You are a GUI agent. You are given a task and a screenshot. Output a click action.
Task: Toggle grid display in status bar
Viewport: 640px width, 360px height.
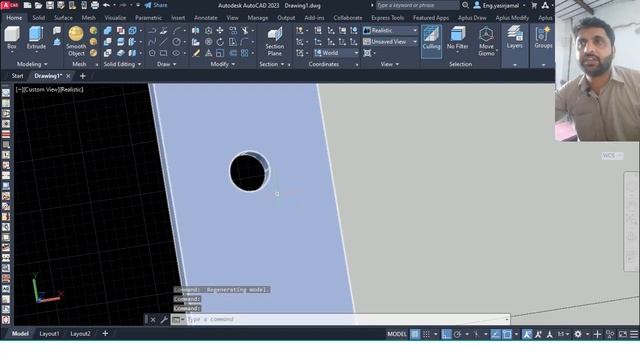pos(415,334)
